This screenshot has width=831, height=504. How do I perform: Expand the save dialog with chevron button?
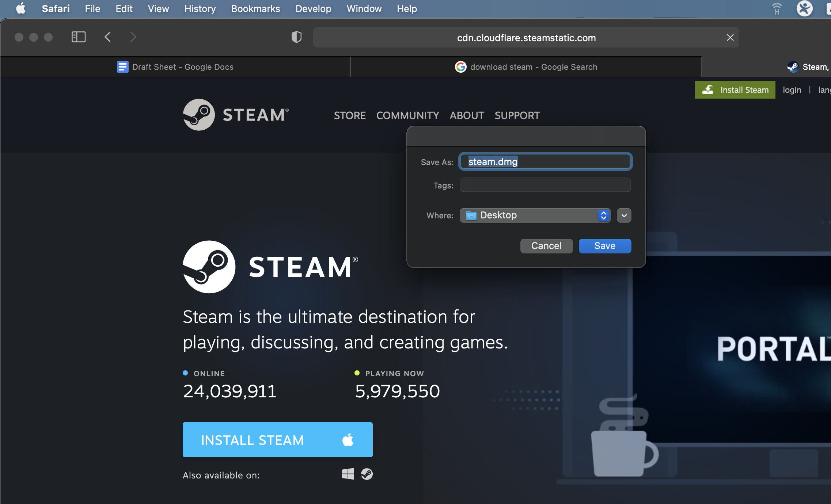coord(624,215)
